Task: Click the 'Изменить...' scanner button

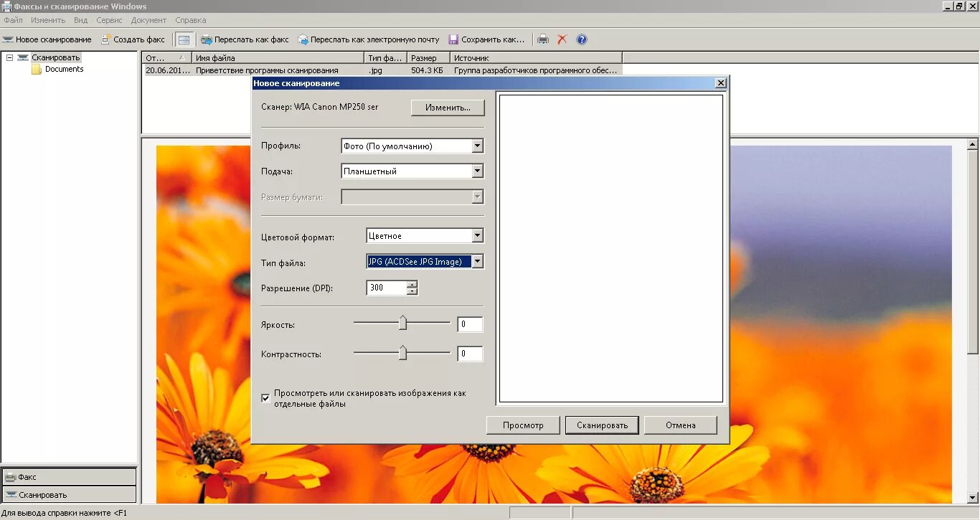Action: (448, 108)
